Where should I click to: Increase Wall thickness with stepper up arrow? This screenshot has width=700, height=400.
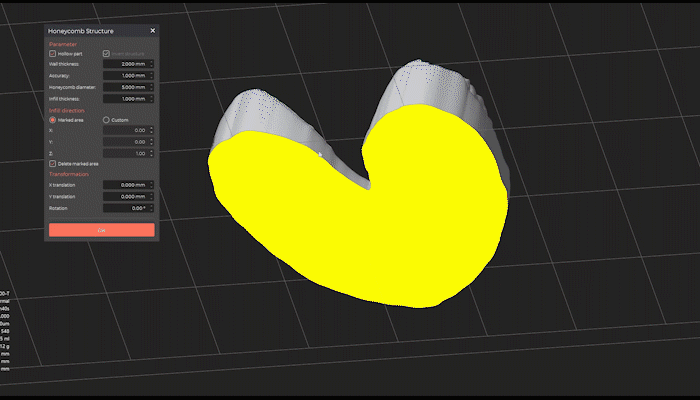[151, 62]
